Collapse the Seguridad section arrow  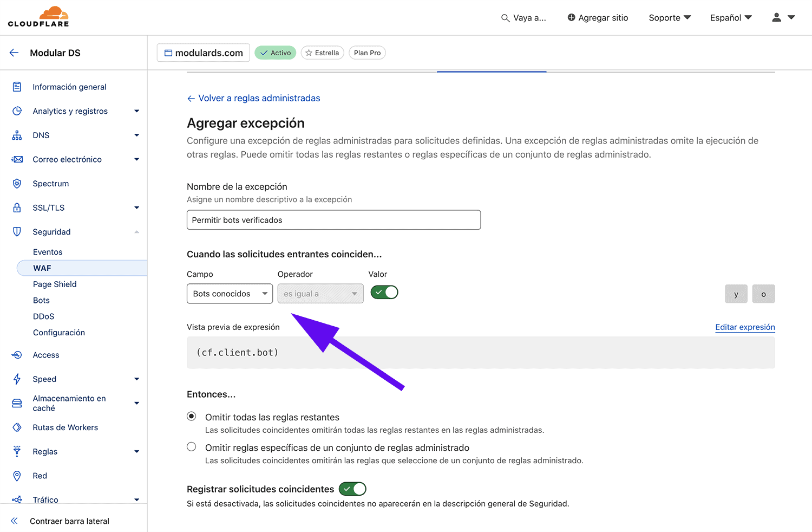click(136, 232)
